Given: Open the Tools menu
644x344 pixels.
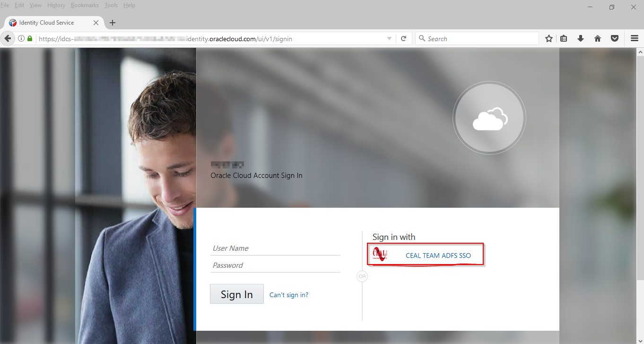Looking at the screenshot, I should pos(111,5).
